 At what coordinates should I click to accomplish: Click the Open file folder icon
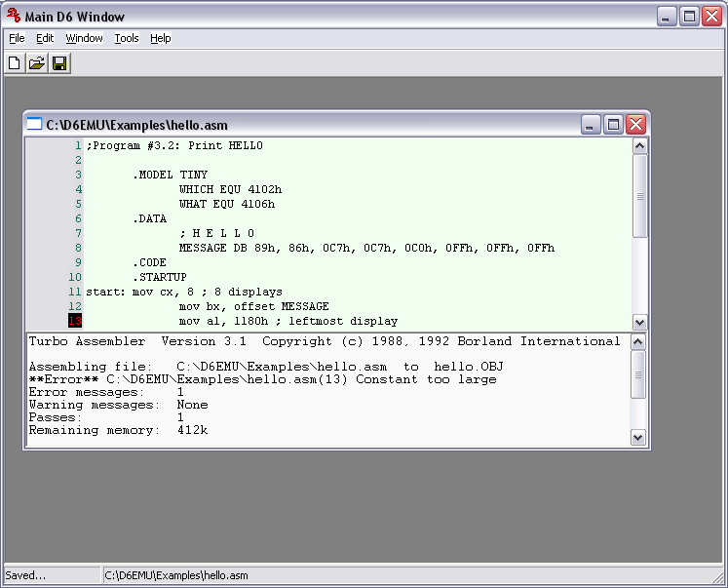click(x=37, y=63)
